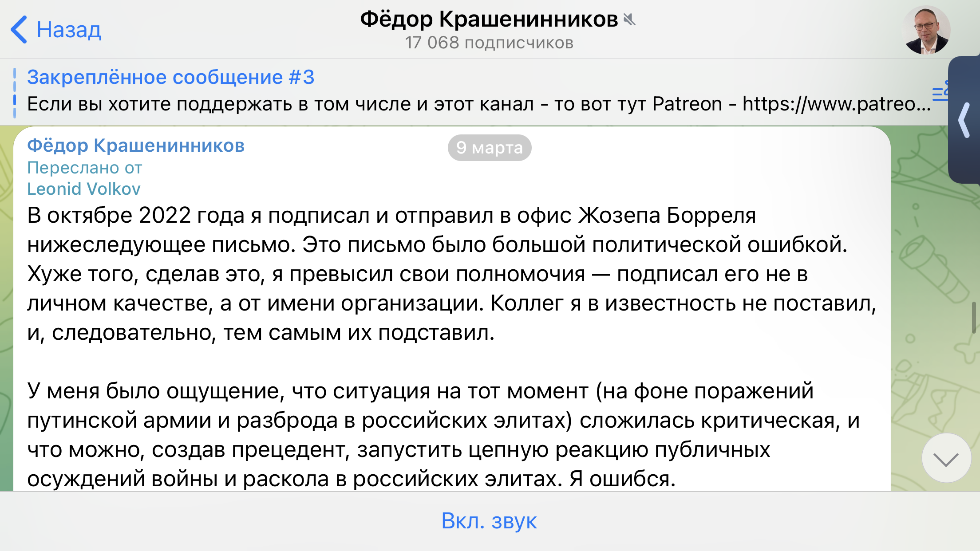Go back via the Назад label
This screenshot has width=980, height=551.
[69, 30]
